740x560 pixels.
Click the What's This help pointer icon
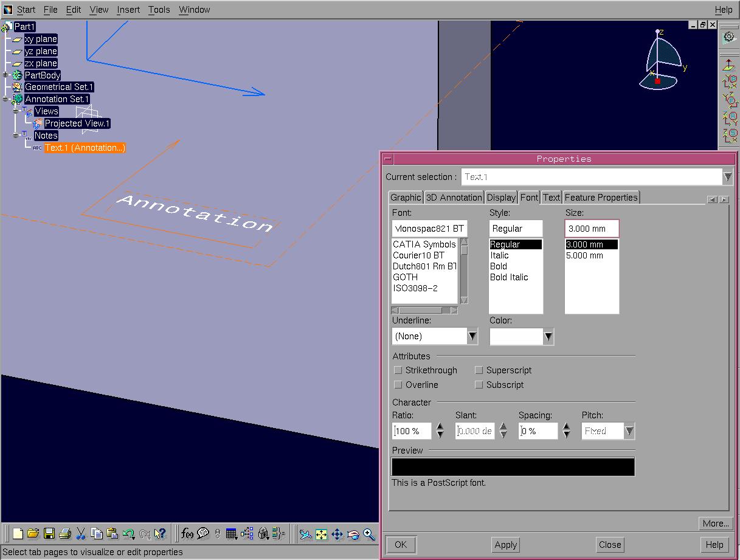point(160,534)
